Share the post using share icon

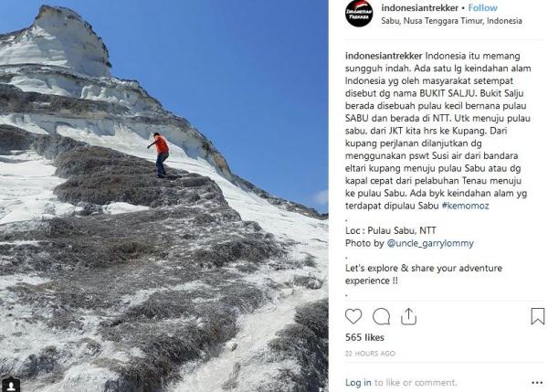coord(408,316)
